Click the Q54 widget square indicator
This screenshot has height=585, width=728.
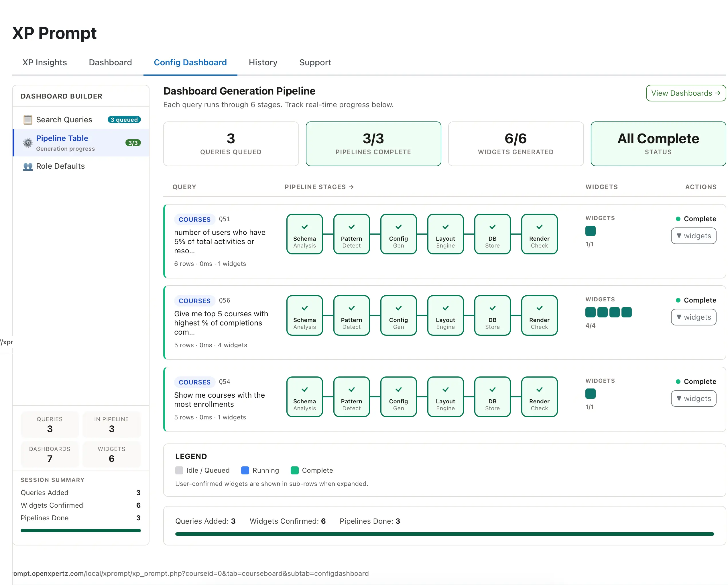coord(591,394)
